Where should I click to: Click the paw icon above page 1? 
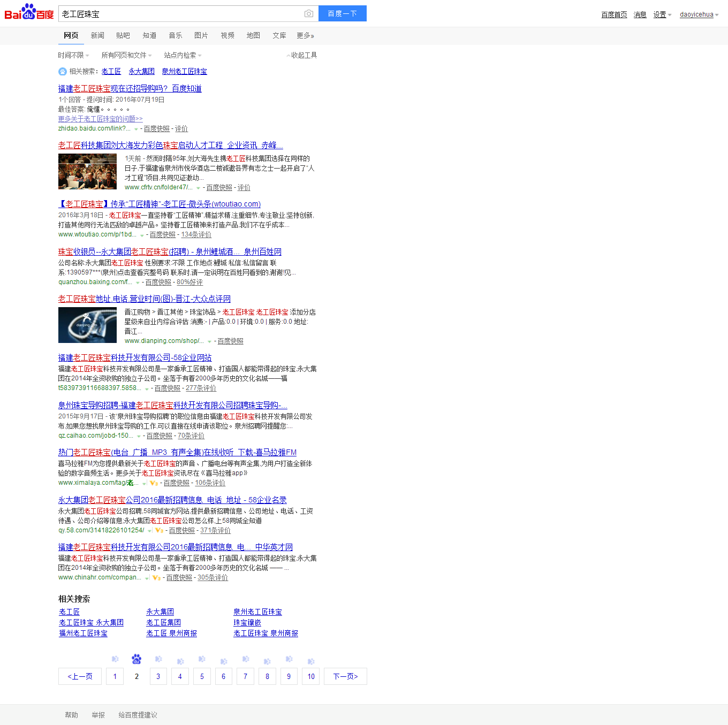point(115,659)
